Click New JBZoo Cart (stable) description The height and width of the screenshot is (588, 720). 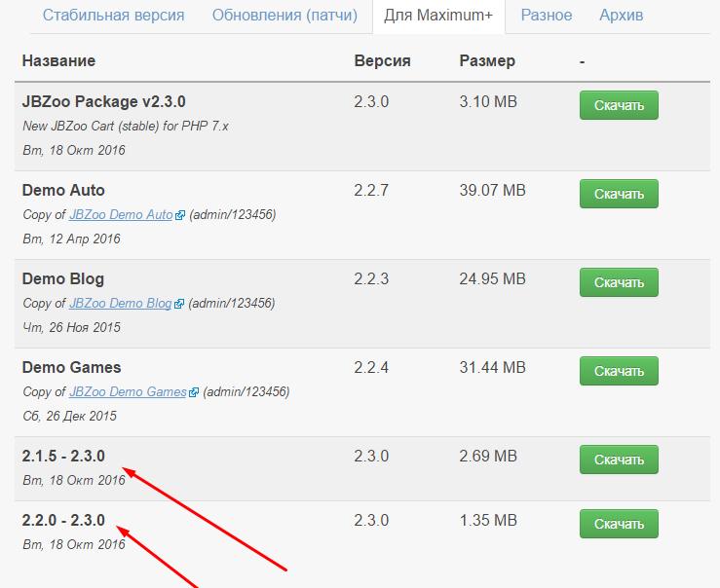(126, 127)
